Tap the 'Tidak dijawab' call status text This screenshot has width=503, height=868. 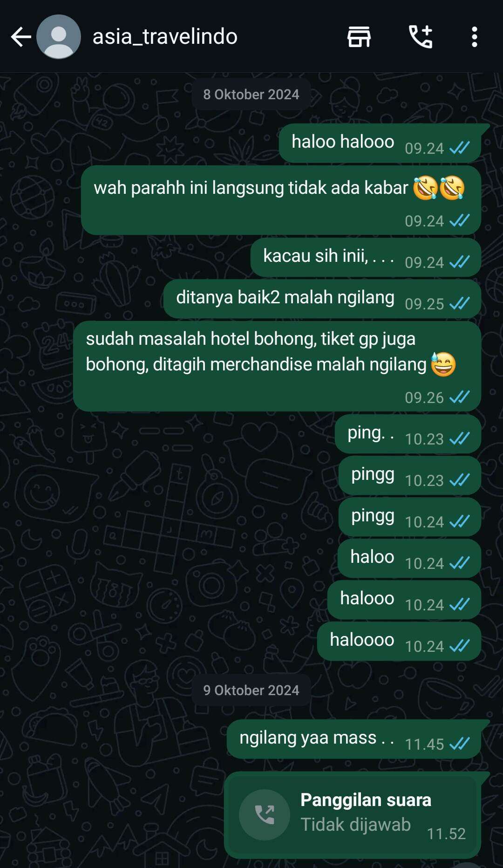click(355, 825)
